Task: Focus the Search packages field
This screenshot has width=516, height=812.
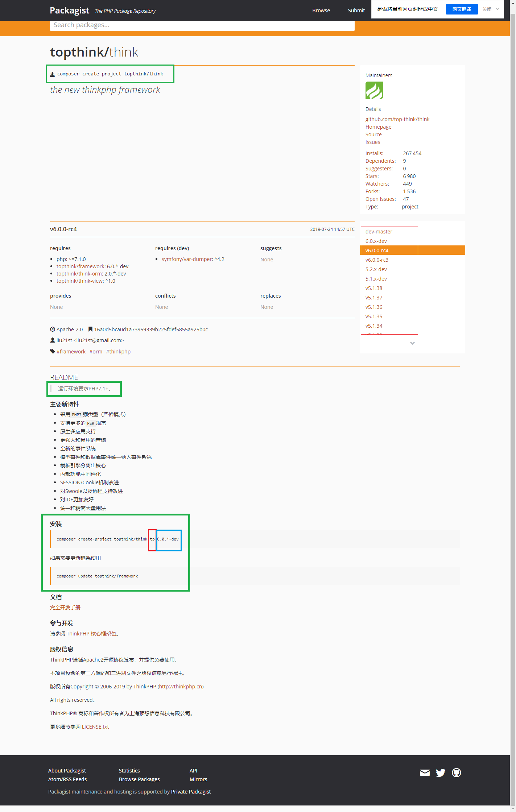Action: pyautogui.click(x=202, y=25)
